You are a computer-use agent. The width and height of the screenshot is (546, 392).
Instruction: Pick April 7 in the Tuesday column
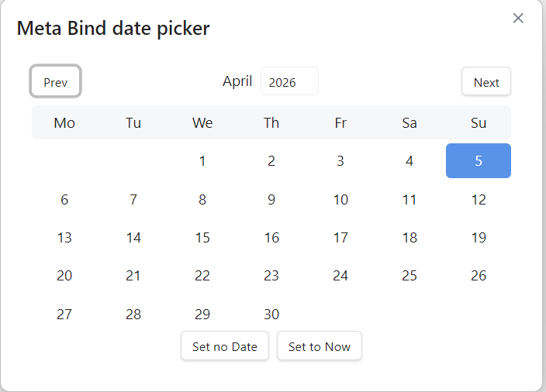click(x=133, y=200)
